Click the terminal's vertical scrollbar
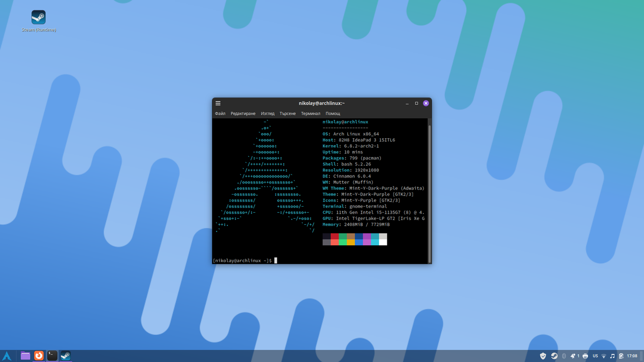The image size is (644, 362). [429, 191]
